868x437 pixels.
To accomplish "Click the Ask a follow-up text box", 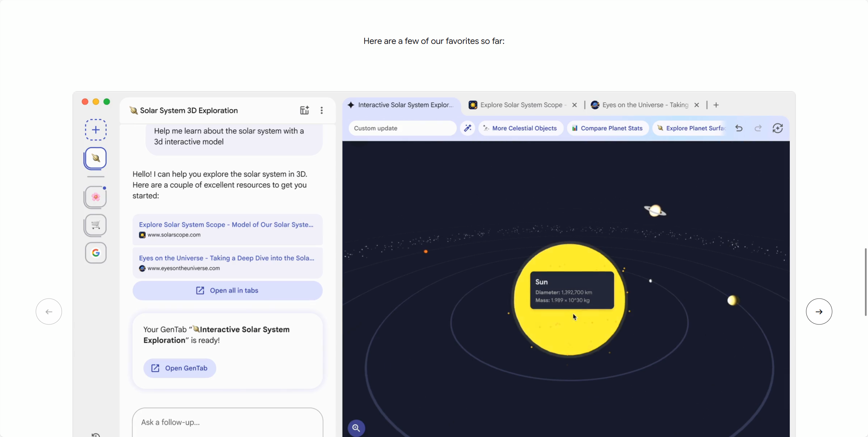I will click(x=227, y=422).
